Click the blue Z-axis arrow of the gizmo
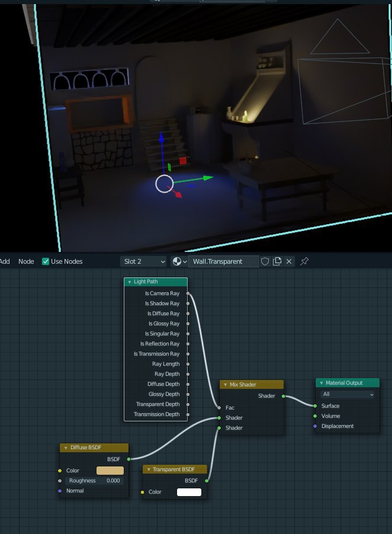 coord(161,137)
